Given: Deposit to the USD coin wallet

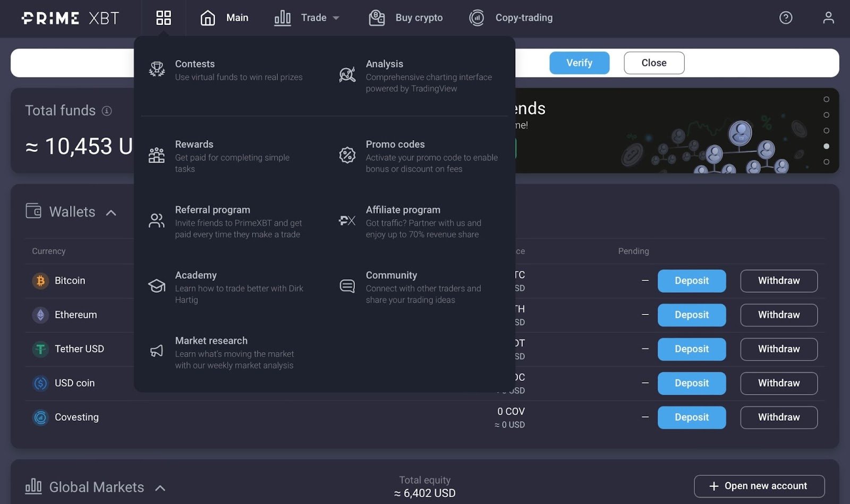Looking at the screenshot, I should pyautogui.click(x=692, y=383).
